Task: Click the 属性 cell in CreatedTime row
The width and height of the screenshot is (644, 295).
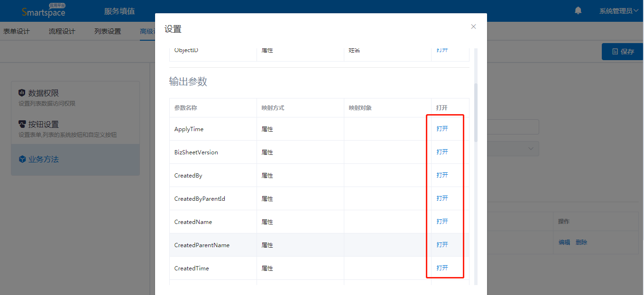Action: tap(267, 268)
